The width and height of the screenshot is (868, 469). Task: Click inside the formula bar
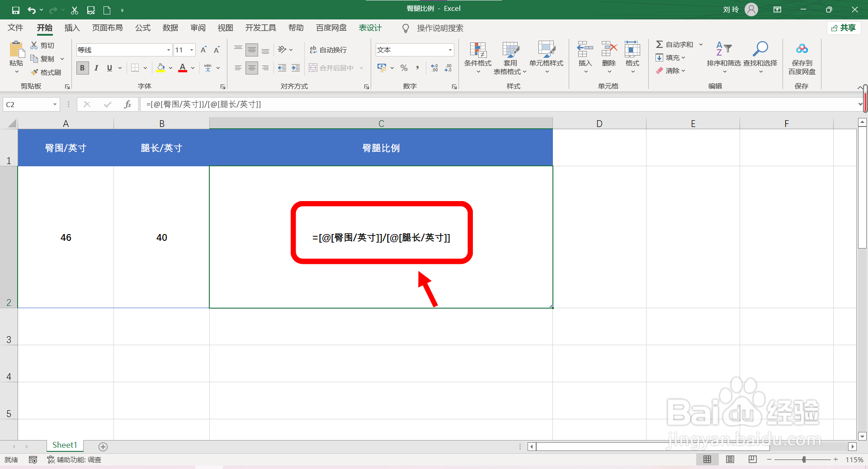click(316, 104)
